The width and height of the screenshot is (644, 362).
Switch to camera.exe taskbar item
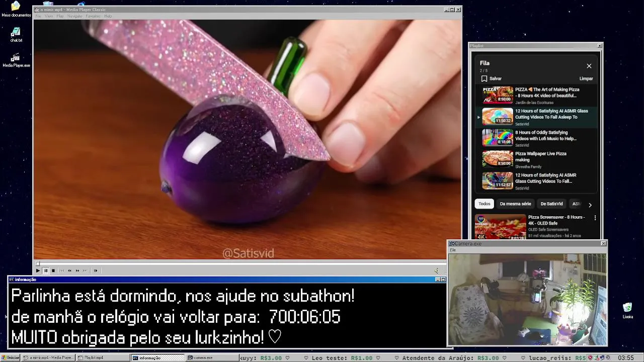212,357
